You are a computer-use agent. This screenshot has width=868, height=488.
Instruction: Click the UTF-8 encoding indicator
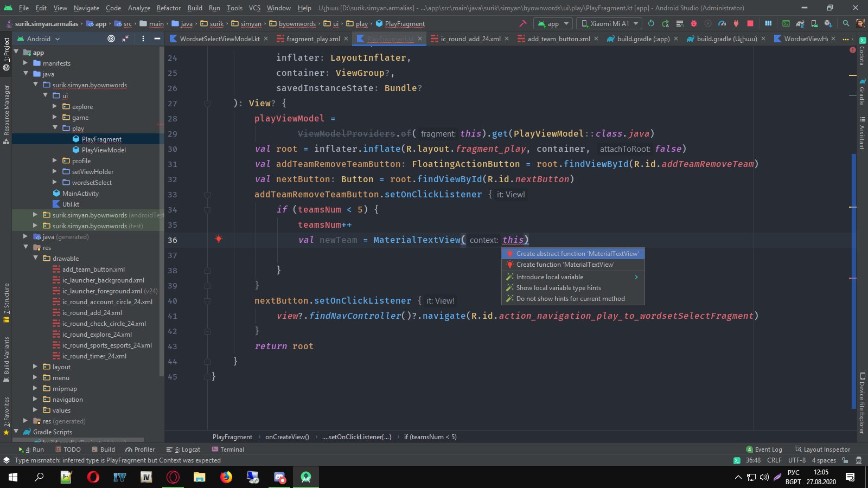(797, 460)
